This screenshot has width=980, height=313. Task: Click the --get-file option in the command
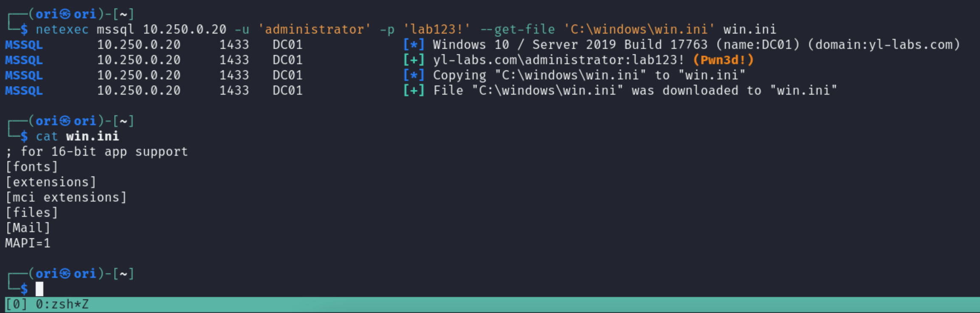(517, 30)
